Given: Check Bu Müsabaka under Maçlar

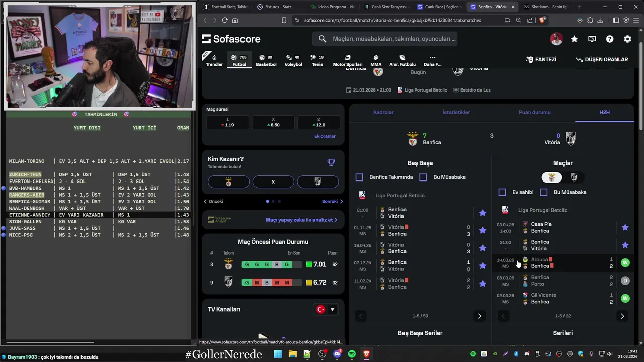Looking at the screenshot, I should (544, 192).
